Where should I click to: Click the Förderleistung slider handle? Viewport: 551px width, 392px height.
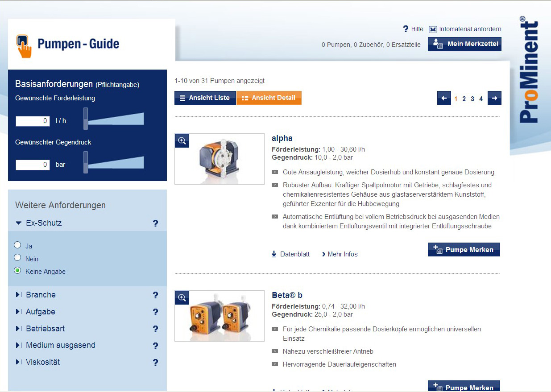86,119
